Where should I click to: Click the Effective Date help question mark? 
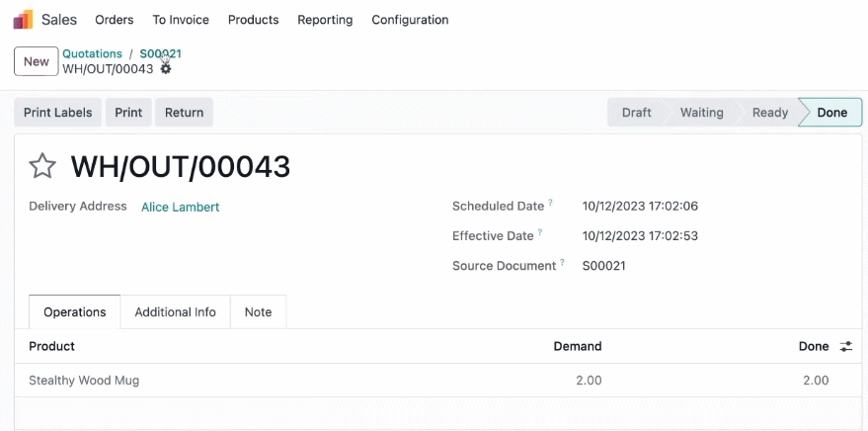click(540, 232)
